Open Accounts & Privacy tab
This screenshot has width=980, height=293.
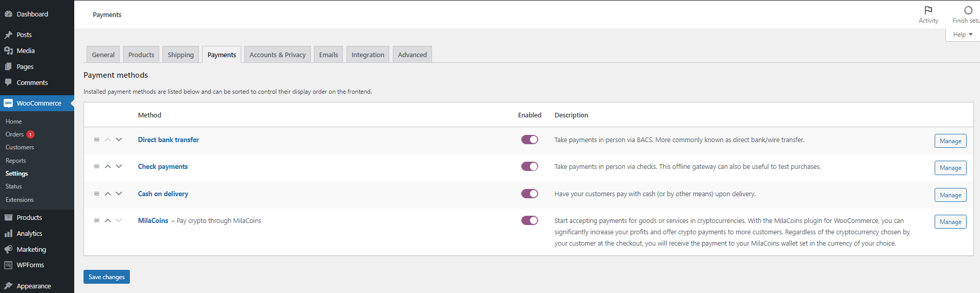click(277, 55)
